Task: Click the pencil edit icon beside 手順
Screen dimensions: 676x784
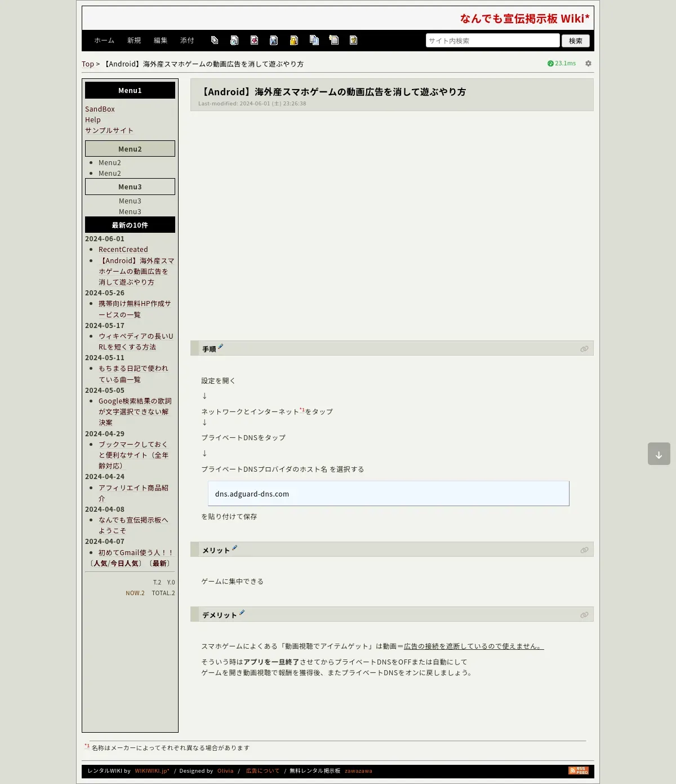Action: pyautogui.click(x=221, y=347)
